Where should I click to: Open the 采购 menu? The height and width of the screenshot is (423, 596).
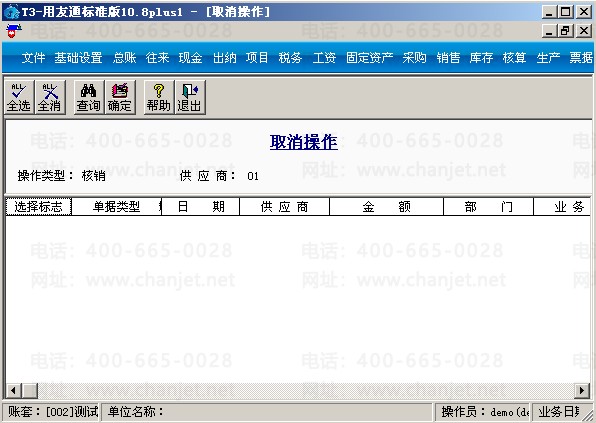414,58
